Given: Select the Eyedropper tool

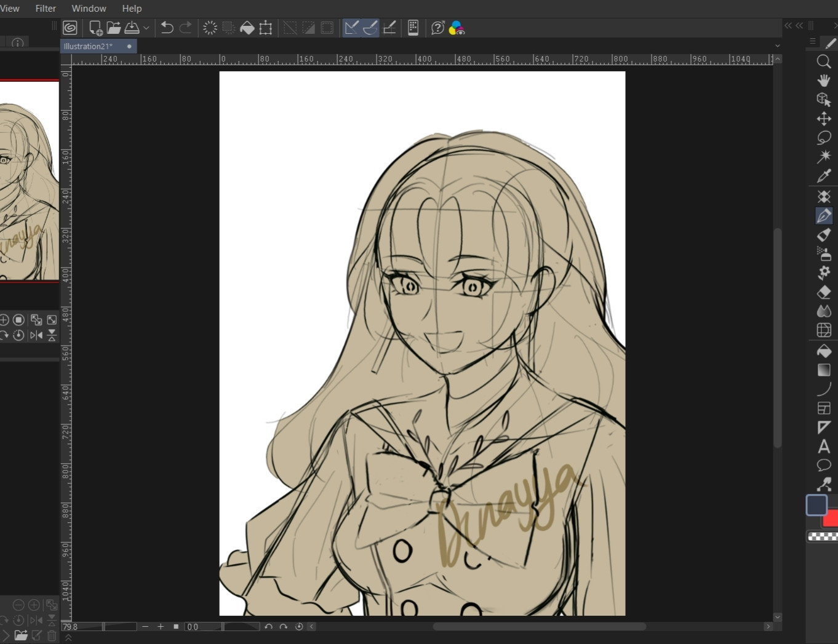Looking at the screenshot, I should click(824, 176).
